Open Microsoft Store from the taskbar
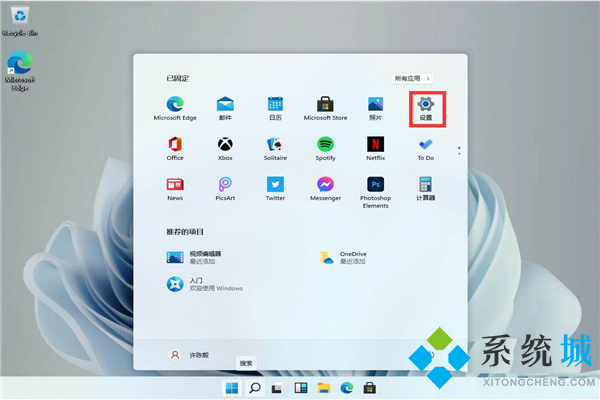The width and height of the screenshot is (600, 400). pos(370,388)
